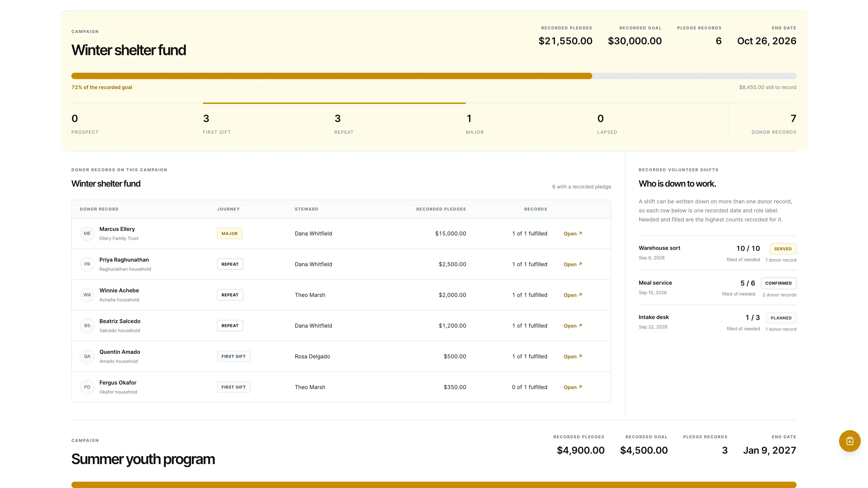This screenshot has width=868, height=488.
Task: Click the Recorded Pledges column header
Action: tap(441, 209)
